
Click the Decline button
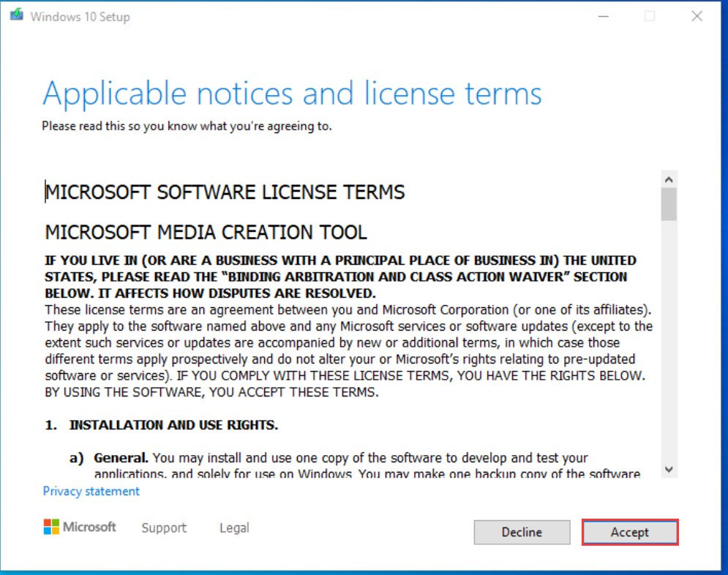[x=522, y=532]
